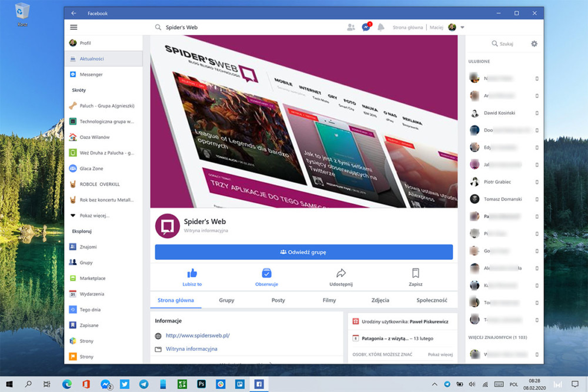The width and height of the screenshot is (588, 392).
Task: Go to Strona główna in top bar
Action: click(x=407, y=28)
